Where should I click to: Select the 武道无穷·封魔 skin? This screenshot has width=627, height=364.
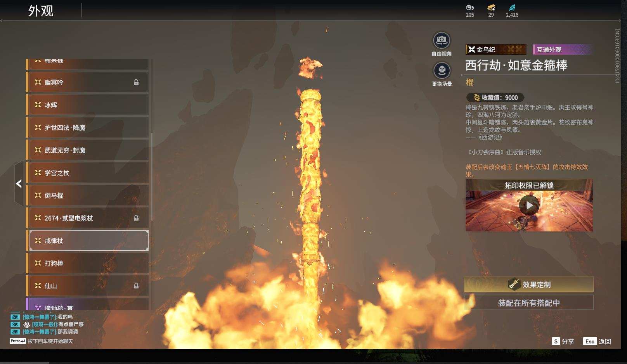[87, 150]
